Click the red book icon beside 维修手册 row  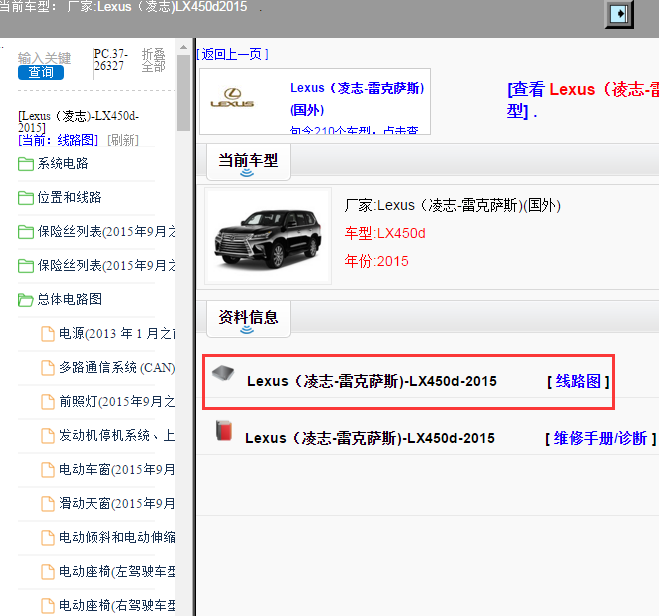(224, 430)
